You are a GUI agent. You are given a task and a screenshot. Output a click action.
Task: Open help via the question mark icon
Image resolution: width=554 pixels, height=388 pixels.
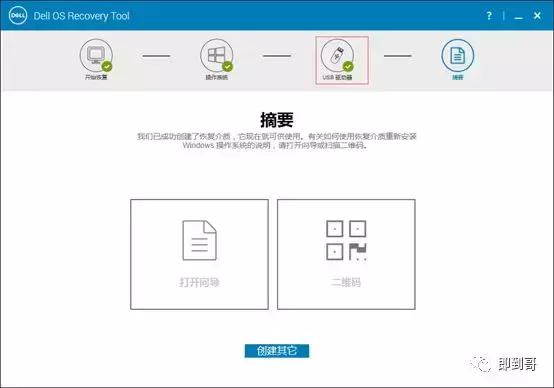point(489,16)
